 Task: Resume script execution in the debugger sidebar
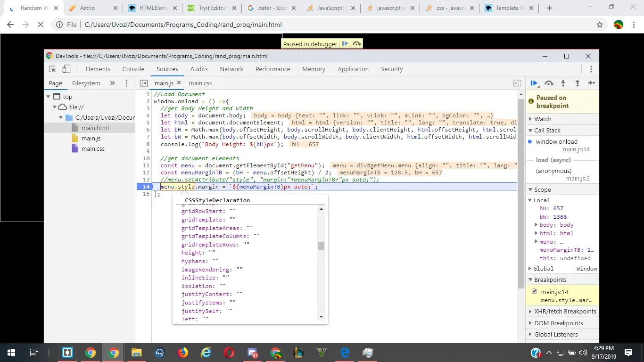click(534, 83)
